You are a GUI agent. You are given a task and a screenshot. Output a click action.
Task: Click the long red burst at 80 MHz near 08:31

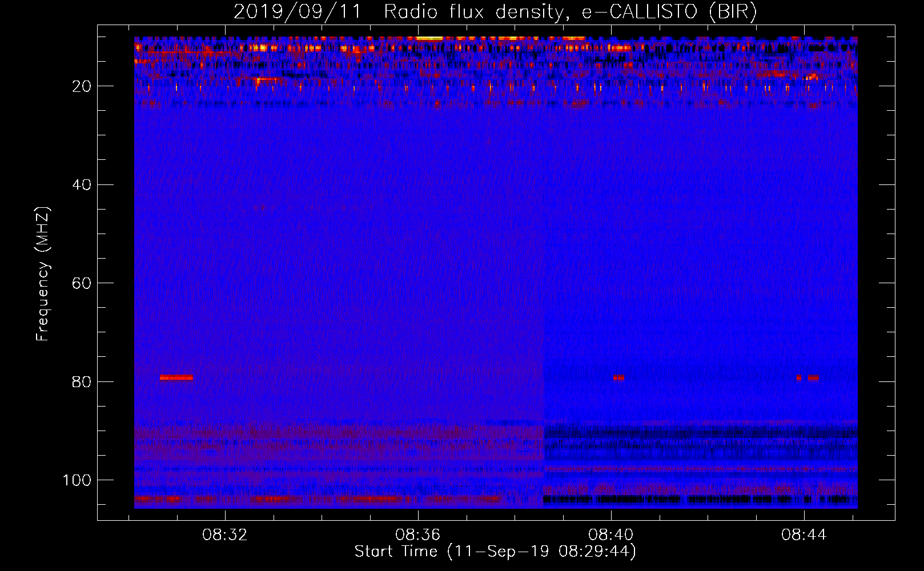click(176, 377)
